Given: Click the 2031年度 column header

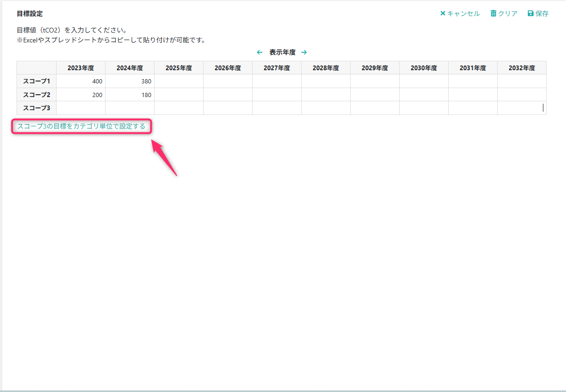Looking at the screenshot, I should (x=473, y=68).
